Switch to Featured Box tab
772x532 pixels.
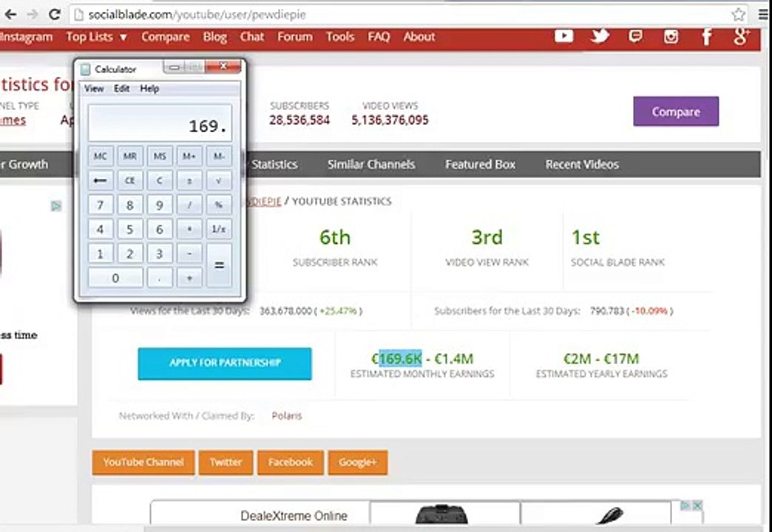(480, 164)
